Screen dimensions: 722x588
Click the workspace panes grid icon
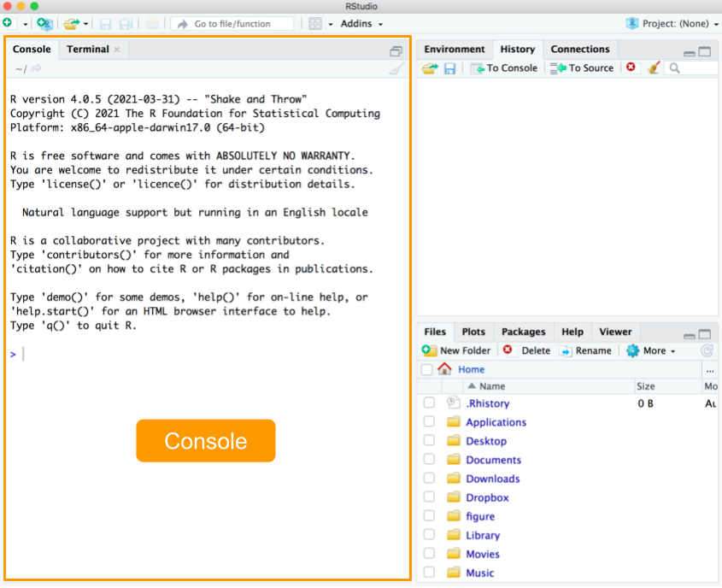tap(315, 23)
